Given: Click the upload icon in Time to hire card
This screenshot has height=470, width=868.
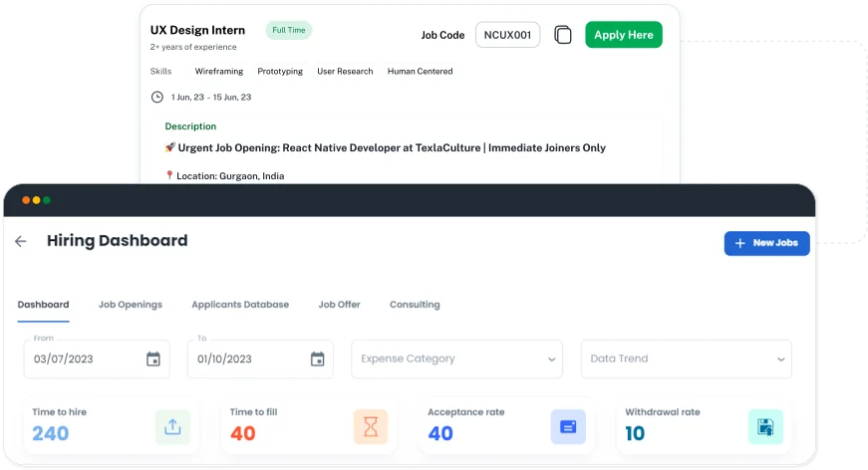Looking at the screenshot, I should pos(172,427).
